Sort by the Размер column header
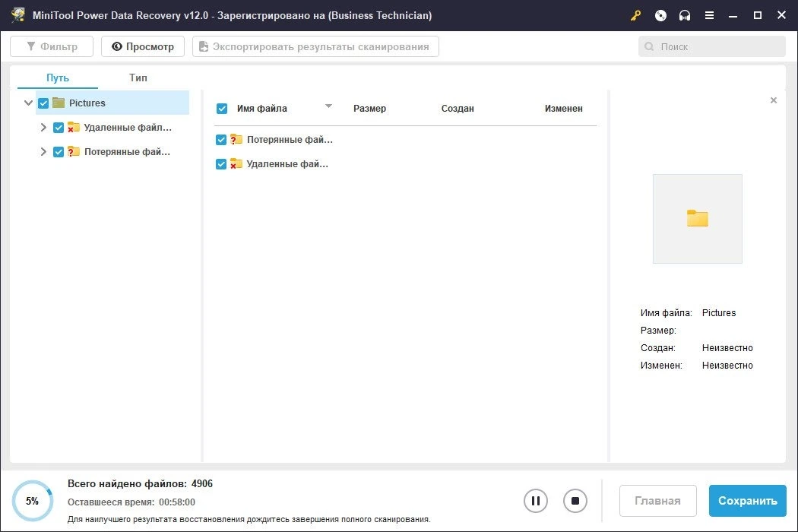Screen dimensions: 798x532 tap(369, 109)
